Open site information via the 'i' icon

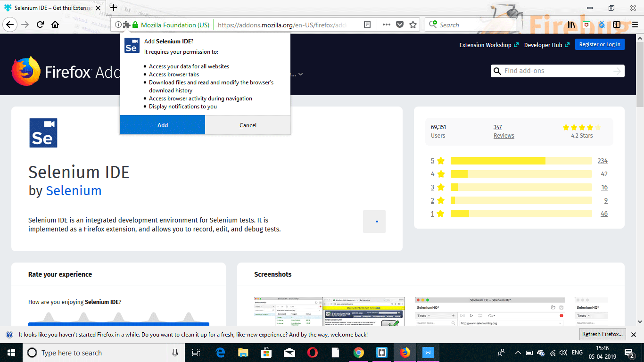click(x=118, y=25)
